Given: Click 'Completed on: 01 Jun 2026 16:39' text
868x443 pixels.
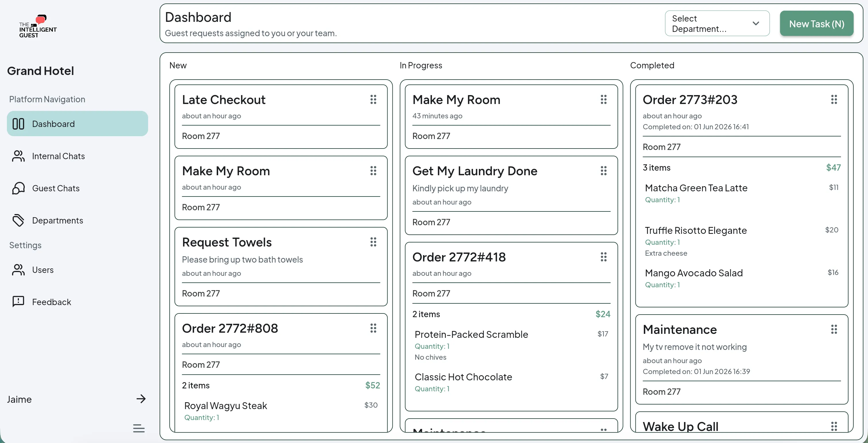Looking at the screenshot, I should pyautogui.click(x=696, y=371).
